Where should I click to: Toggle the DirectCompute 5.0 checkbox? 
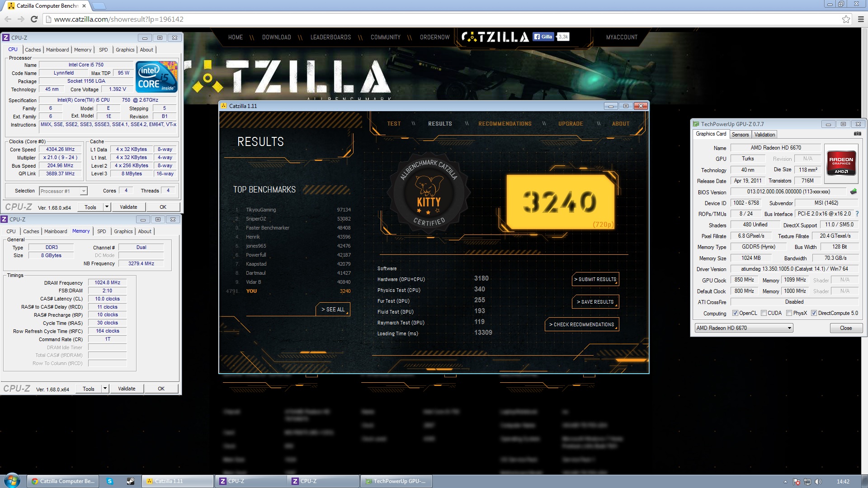point(814,313)
